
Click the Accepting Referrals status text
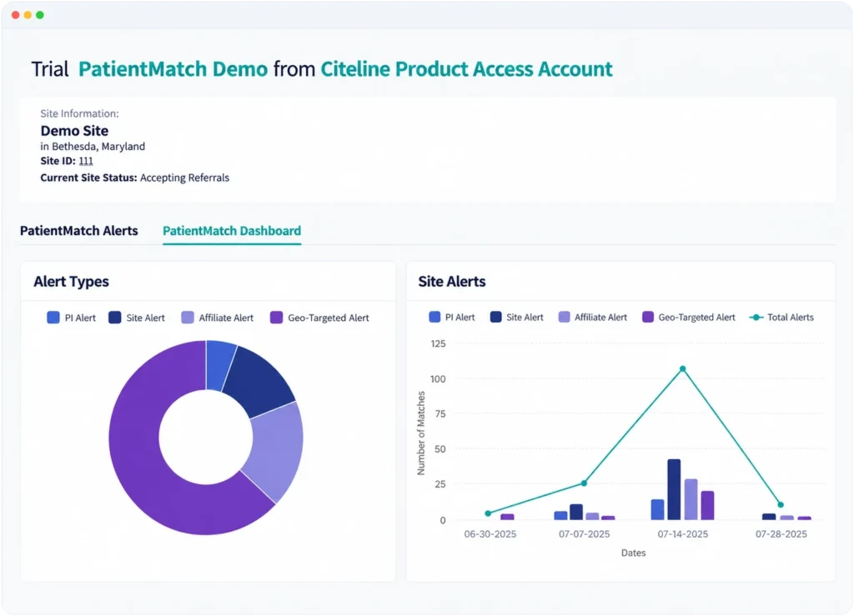tap(184, 178)
